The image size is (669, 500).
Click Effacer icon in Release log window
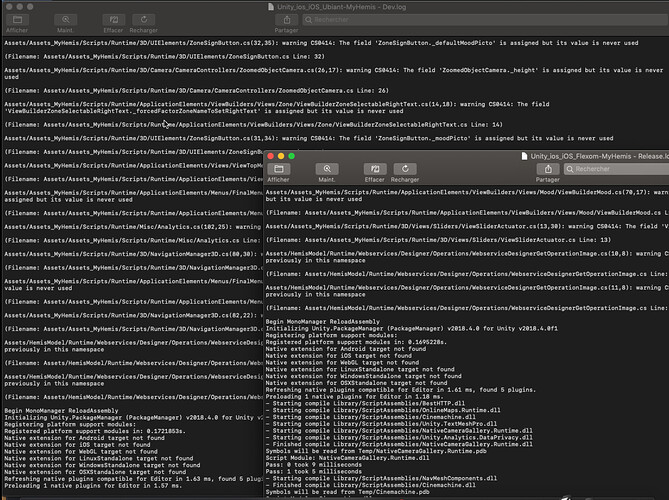[x=375, y=169]
